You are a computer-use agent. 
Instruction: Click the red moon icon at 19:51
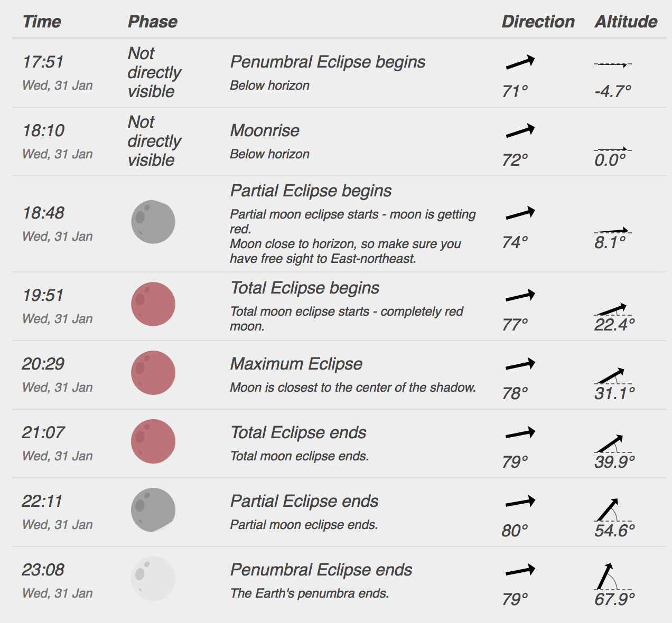153,304
